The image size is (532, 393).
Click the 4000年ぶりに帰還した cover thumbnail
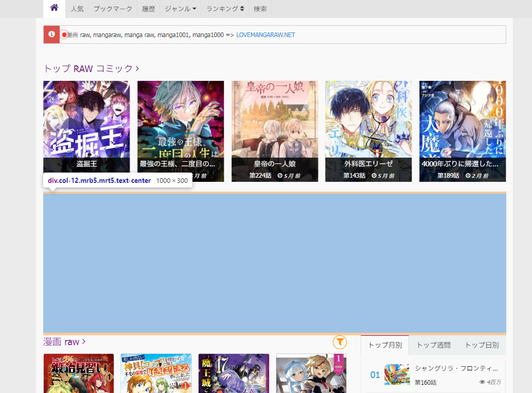click(x=463, y=124)
